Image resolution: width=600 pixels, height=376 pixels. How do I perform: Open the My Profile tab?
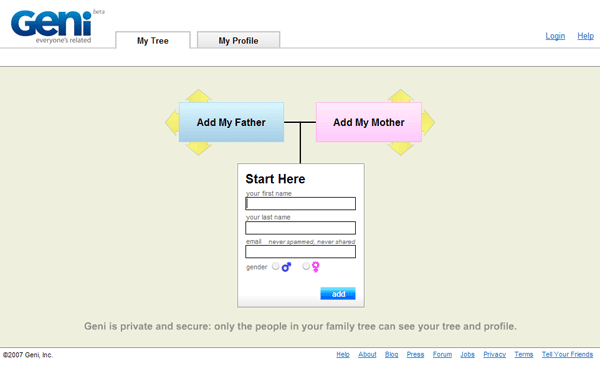point(238,40)
